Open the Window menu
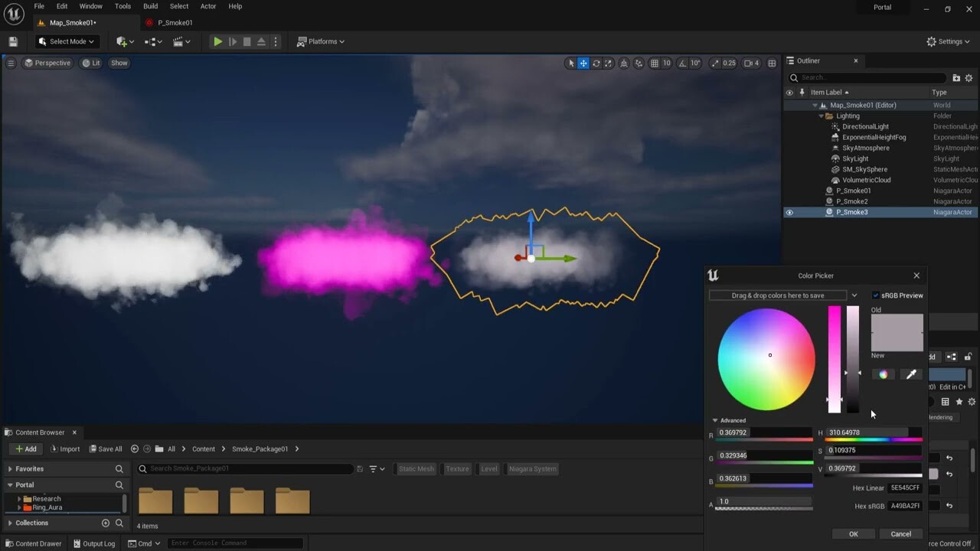The height and width of the screenshot is (551, 980). point(91,6)
